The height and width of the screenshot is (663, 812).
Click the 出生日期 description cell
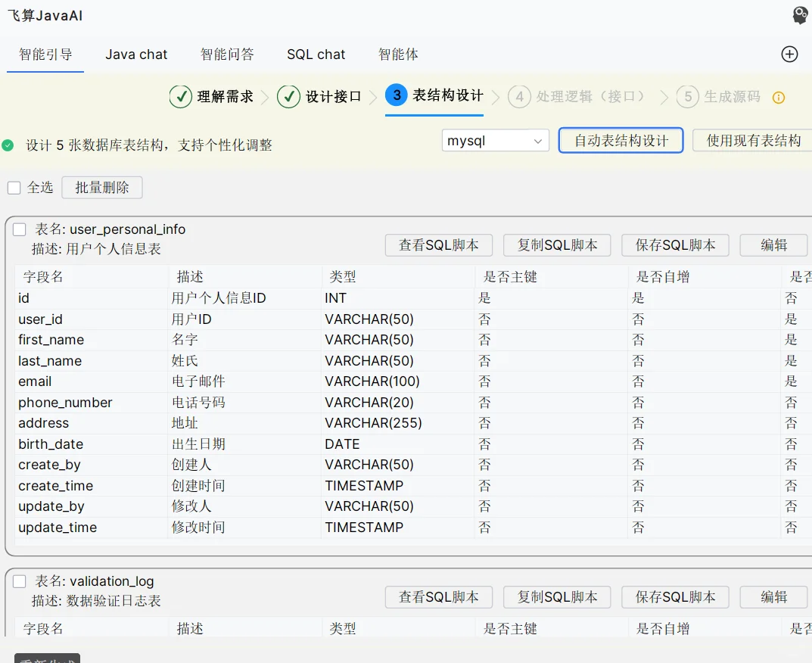244,444
